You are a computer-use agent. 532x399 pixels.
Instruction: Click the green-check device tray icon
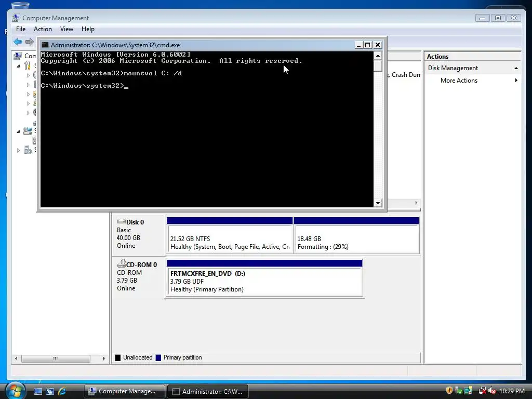click(x=458, y=391)
